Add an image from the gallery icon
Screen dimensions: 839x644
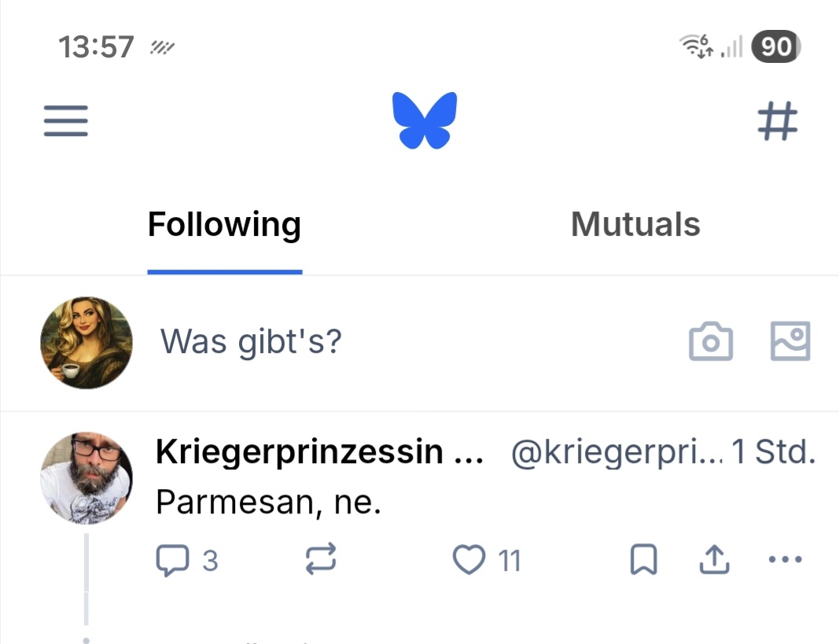[x=789, y=342]
